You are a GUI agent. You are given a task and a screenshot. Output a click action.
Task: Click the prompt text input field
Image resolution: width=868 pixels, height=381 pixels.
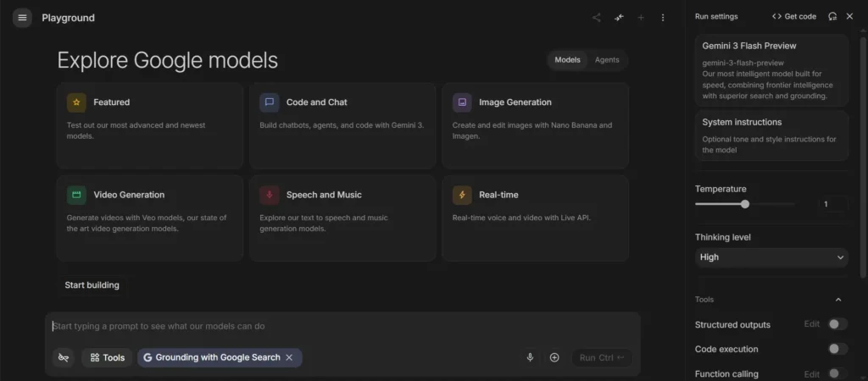coord(342,326)
